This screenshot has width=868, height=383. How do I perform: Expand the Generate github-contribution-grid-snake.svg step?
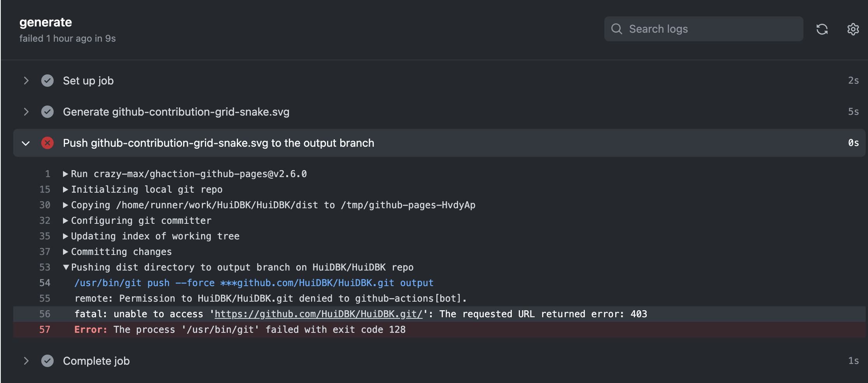[26, 112]
